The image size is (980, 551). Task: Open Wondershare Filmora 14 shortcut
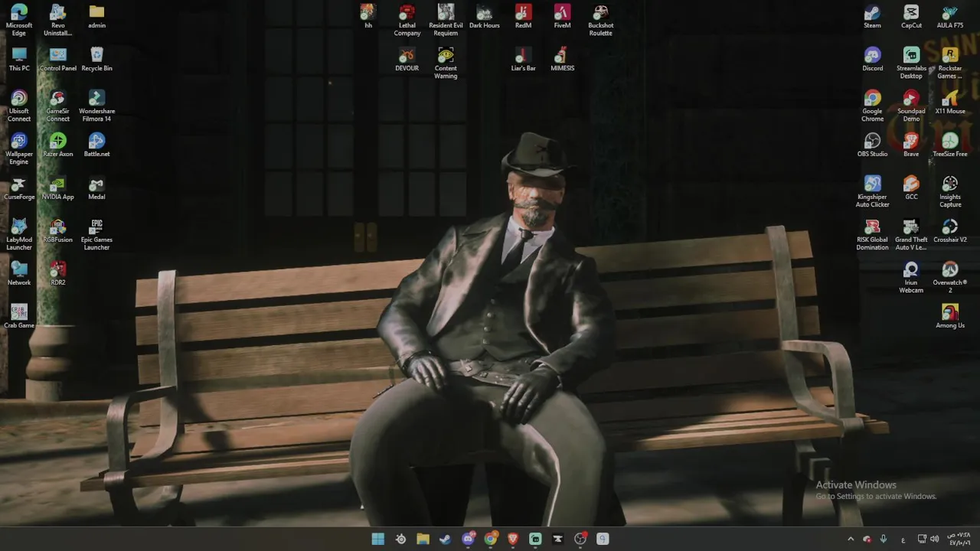point(96,106)
